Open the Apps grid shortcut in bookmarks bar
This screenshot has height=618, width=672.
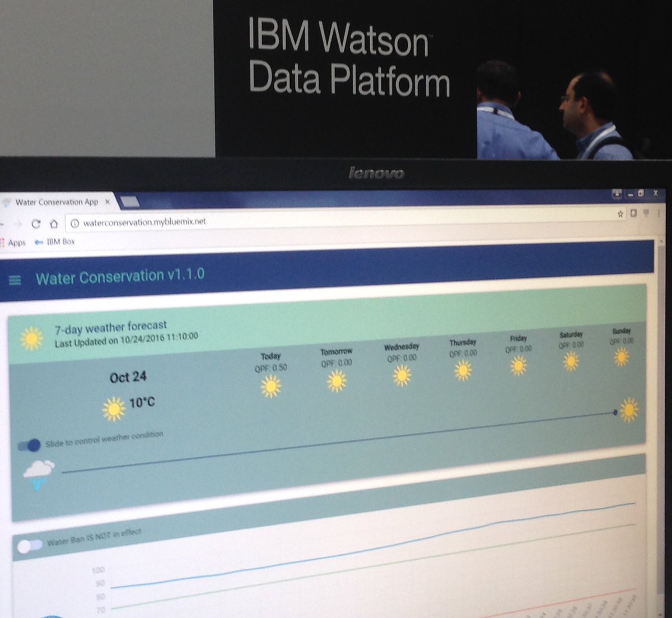coord(14,243)
